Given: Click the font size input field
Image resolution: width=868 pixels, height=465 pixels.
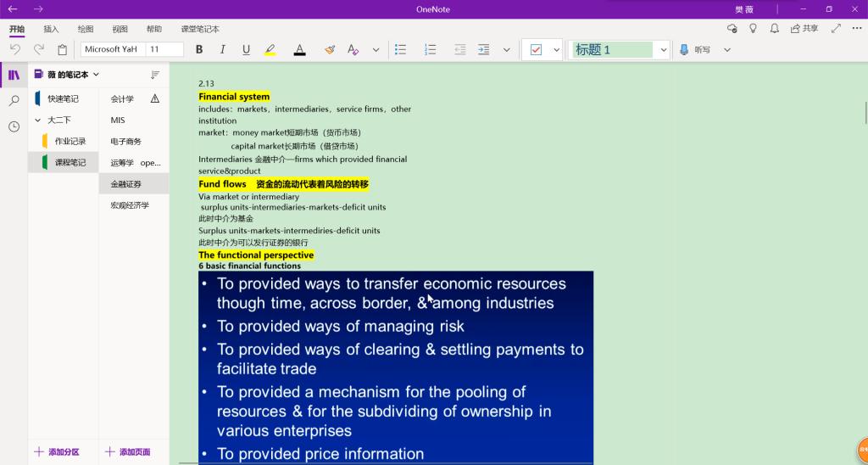Looking at the screenshot, I should (164, 50).
